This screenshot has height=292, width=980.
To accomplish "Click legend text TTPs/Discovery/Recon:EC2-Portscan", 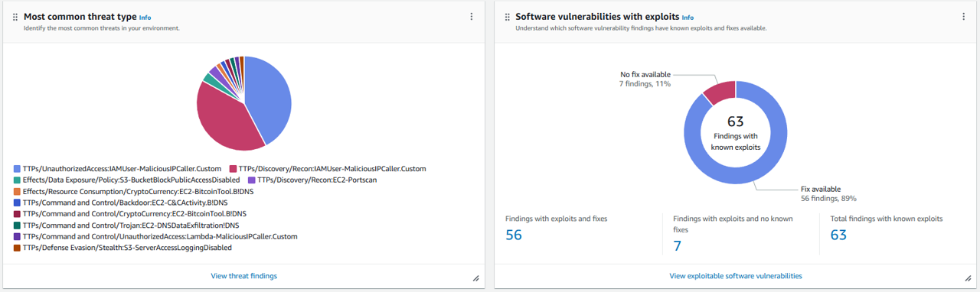I will 317,180.
